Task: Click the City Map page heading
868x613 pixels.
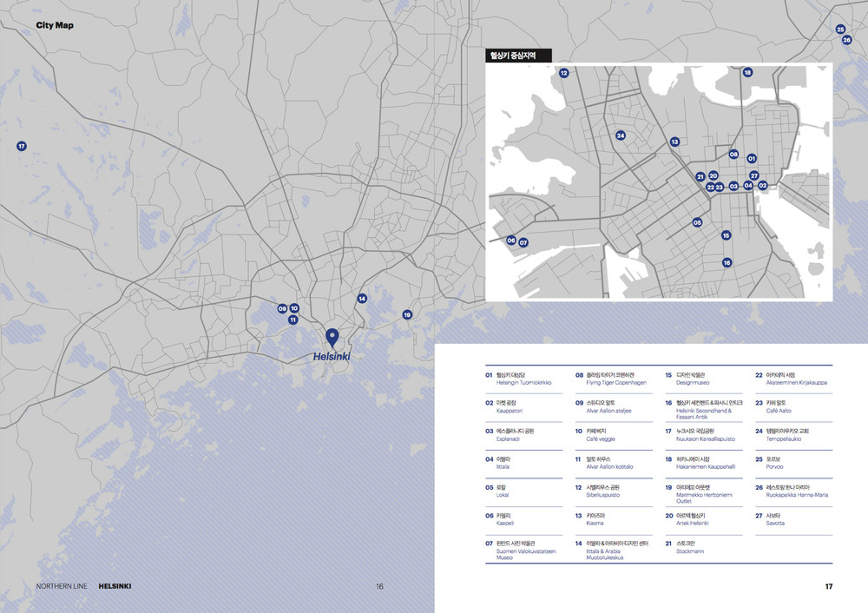Action: click(x=55, y=25)
